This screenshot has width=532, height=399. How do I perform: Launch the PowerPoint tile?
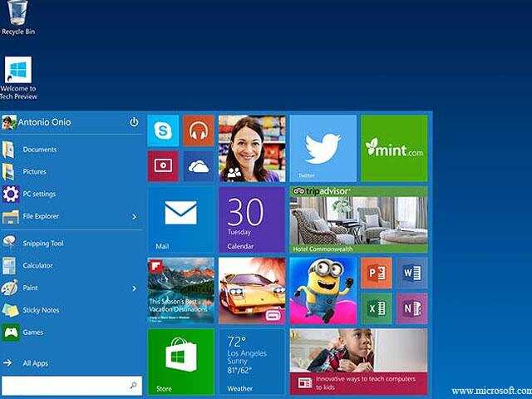pyautogui.click(x=376, y=273)
